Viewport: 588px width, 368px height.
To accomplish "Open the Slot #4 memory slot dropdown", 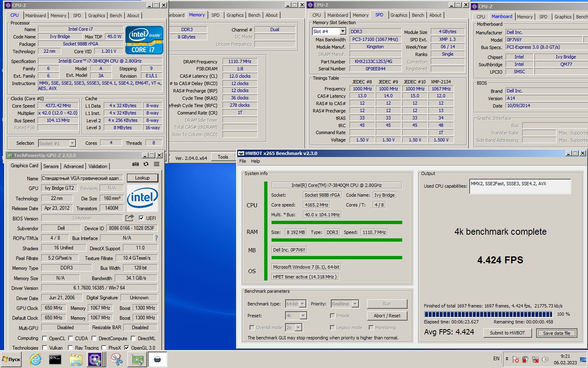I will [329, 31].
